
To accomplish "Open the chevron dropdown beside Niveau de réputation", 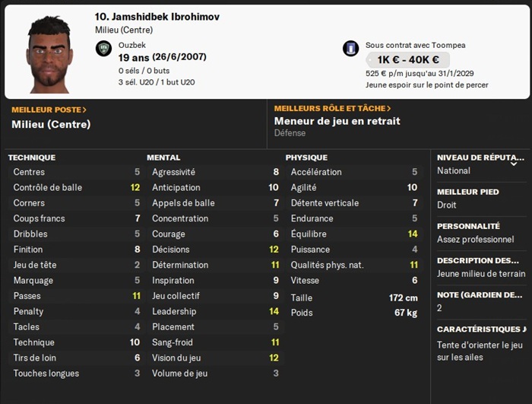I will [x=515, y=163].
